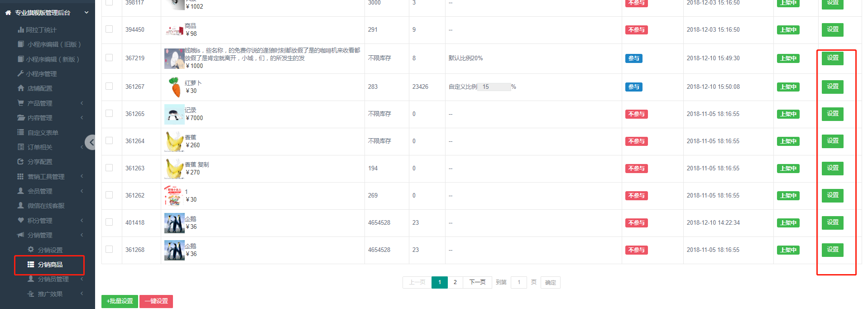Click the heart icon for 积分管理
The image size is (868, 309).
20,220
